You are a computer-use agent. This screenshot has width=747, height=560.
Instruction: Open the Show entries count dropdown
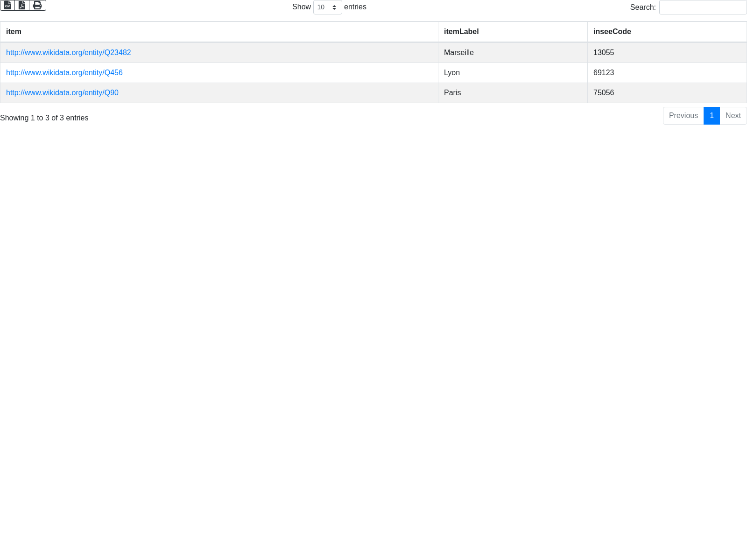click(x=327, y=7)
